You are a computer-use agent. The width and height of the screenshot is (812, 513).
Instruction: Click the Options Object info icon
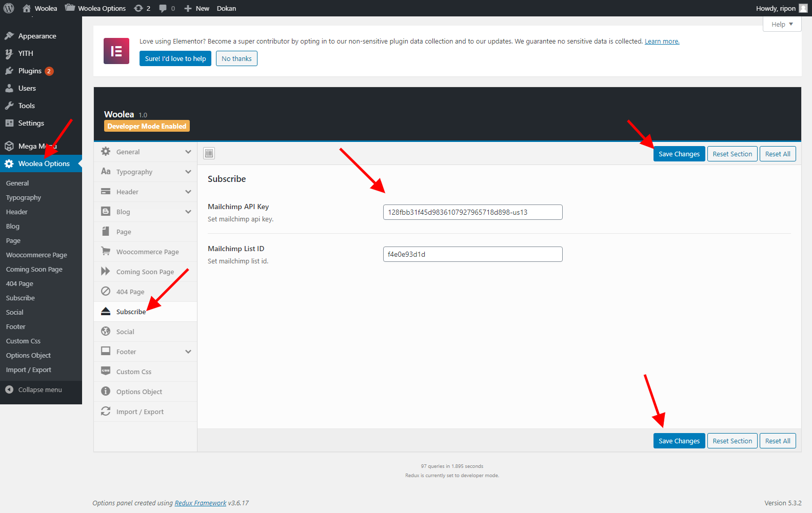pos(106,391)
